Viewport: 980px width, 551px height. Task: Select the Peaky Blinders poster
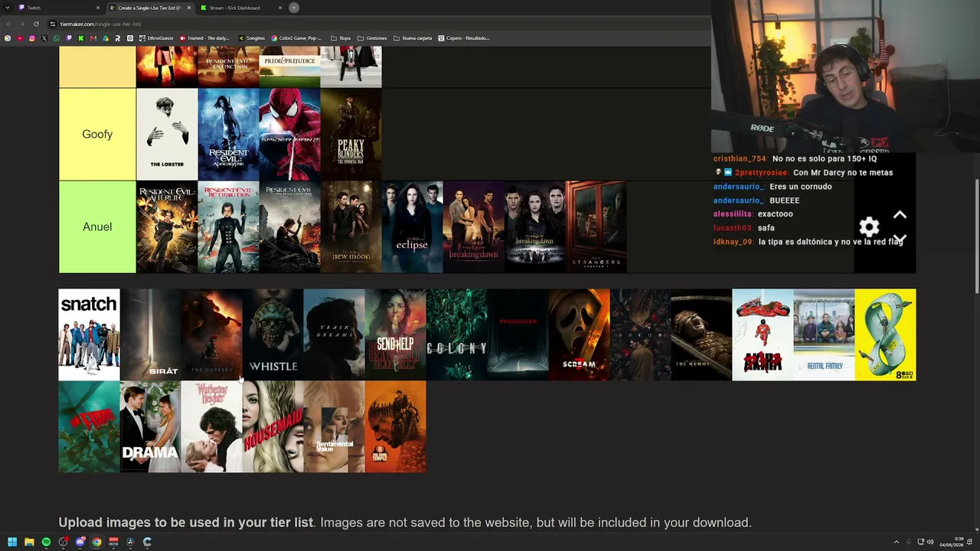point(351,134)
